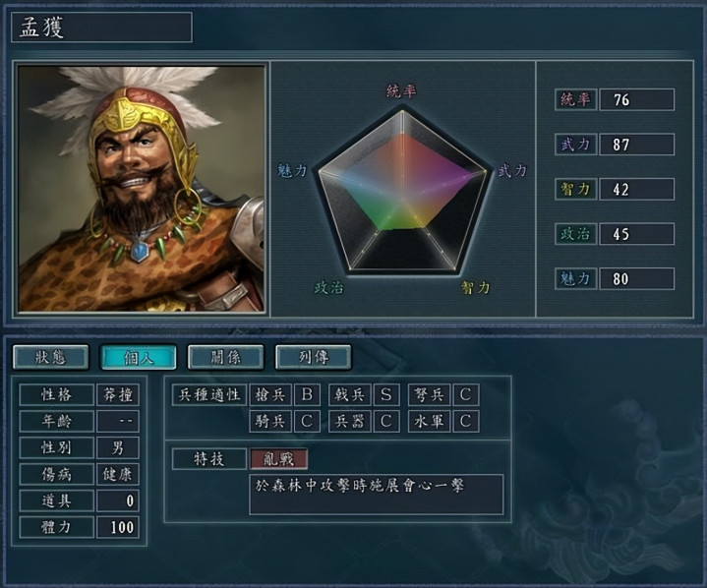Select the 水軍 troop type cell

pyautogui.click(x=430, y=421)
